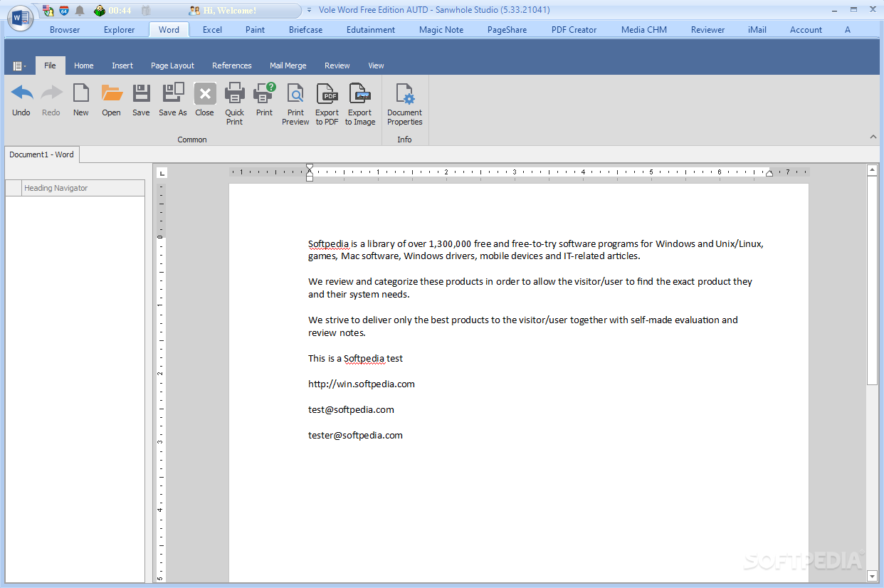Select the File ribbon tab
Screen dimensions: 884x588
(50, 65)
